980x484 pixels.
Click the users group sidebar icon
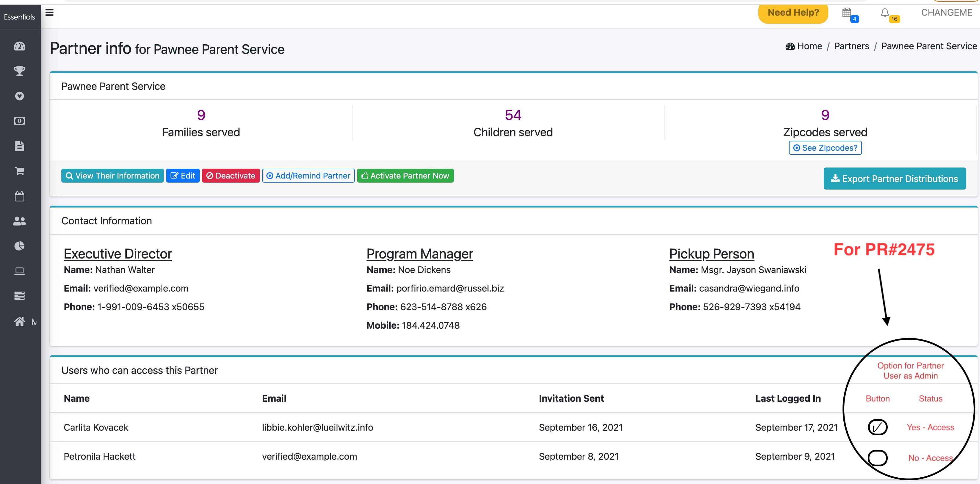[x=19, y=221]
